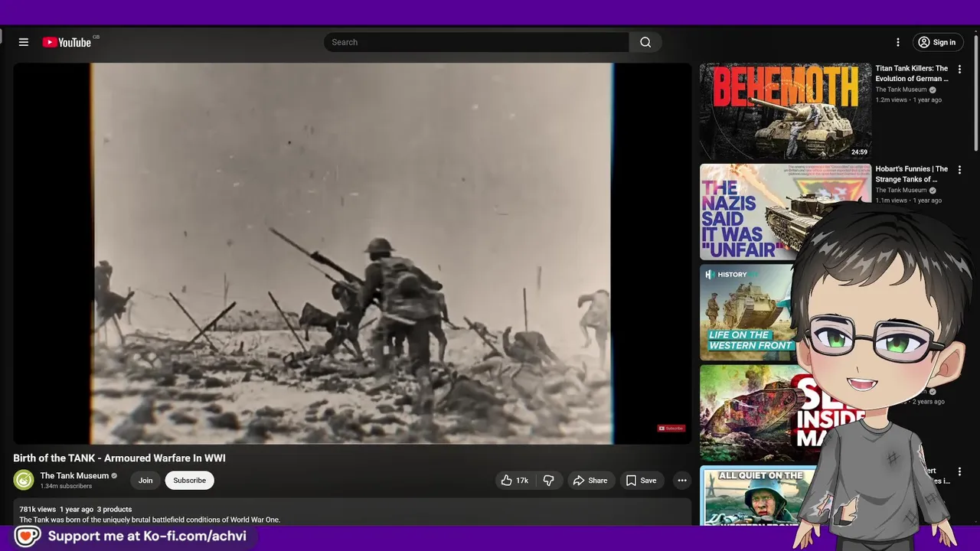980x551 pixels.
Task: Open Hobart's Funnies video title
Action: click(x=911, y=174)
